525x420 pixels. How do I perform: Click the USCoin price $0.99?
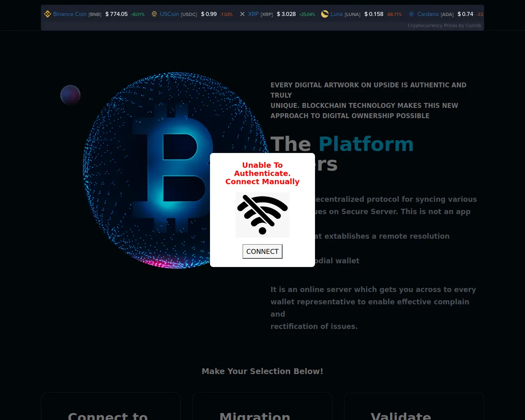click(x=209, y=14)
